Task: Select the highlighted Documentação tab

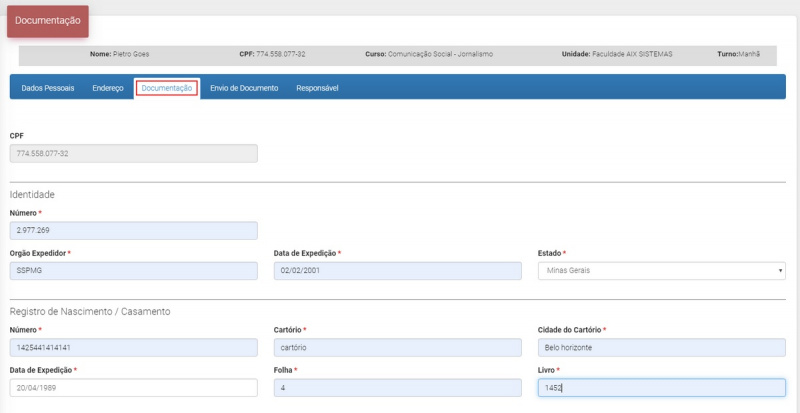Action: coord(167,88)
